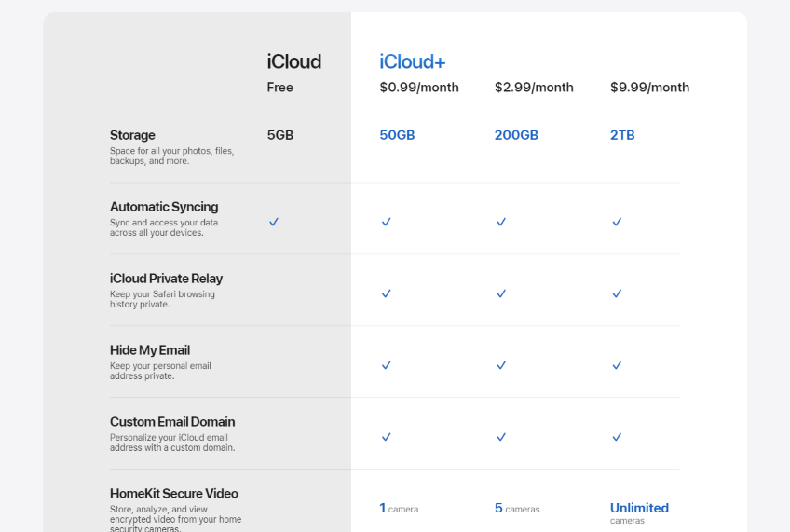Click the 200GB storage value
This screenshot has height=532, width=790.
516,135
